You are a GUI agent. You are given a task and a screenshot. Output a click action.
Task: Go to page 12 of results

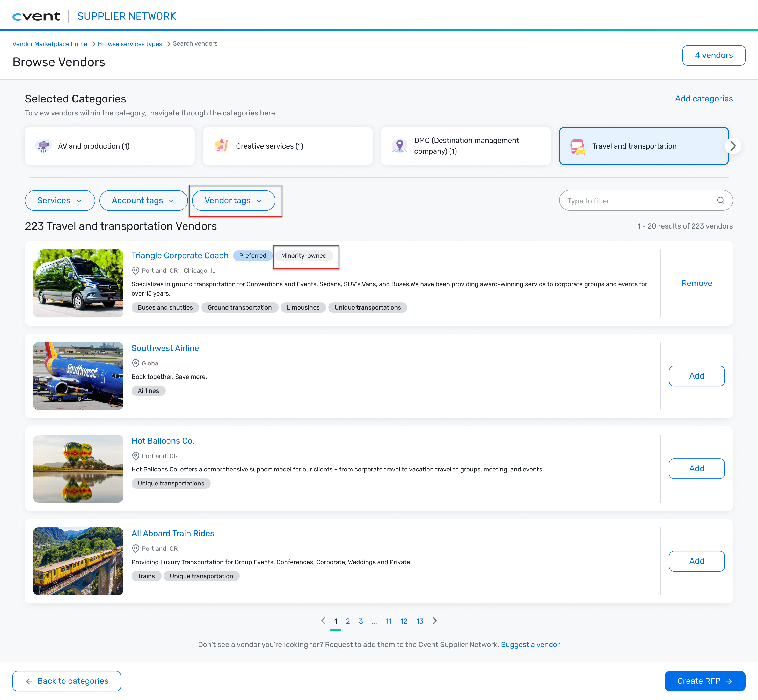coord(404,621)
